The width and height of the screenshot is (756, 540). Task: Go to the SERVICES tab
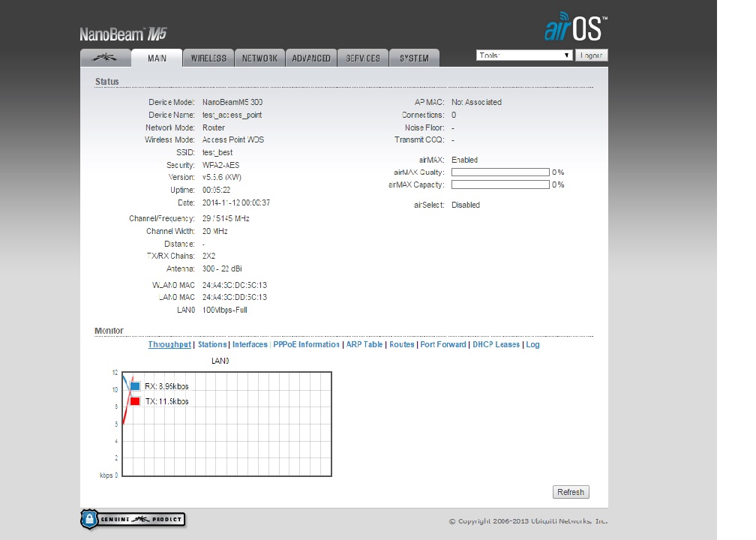pos(363,58)
